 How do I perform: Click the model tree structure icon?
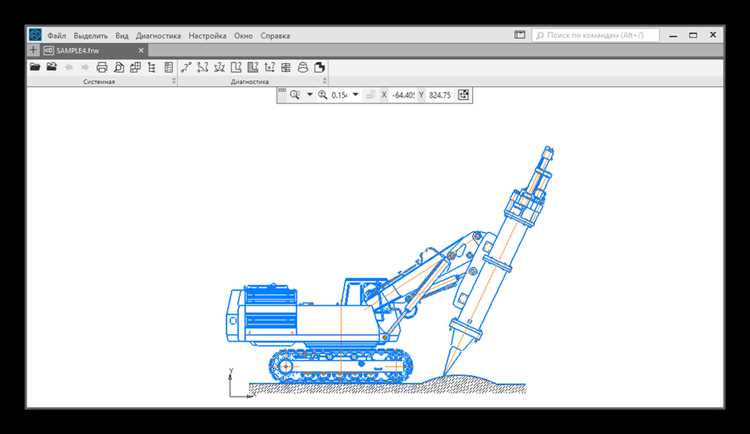point(152,68)
